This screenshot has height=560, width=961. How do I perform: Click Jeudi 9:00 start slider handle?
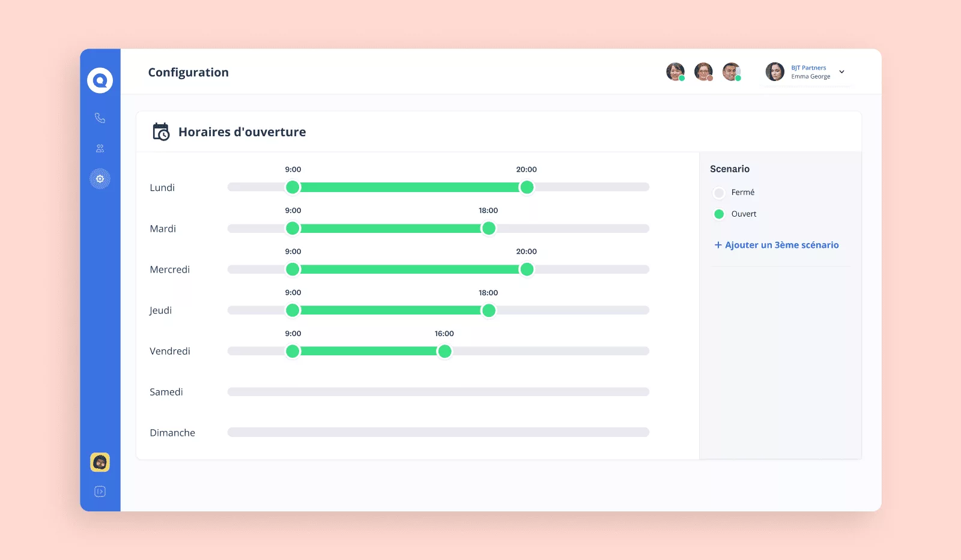tap(293, 310)
